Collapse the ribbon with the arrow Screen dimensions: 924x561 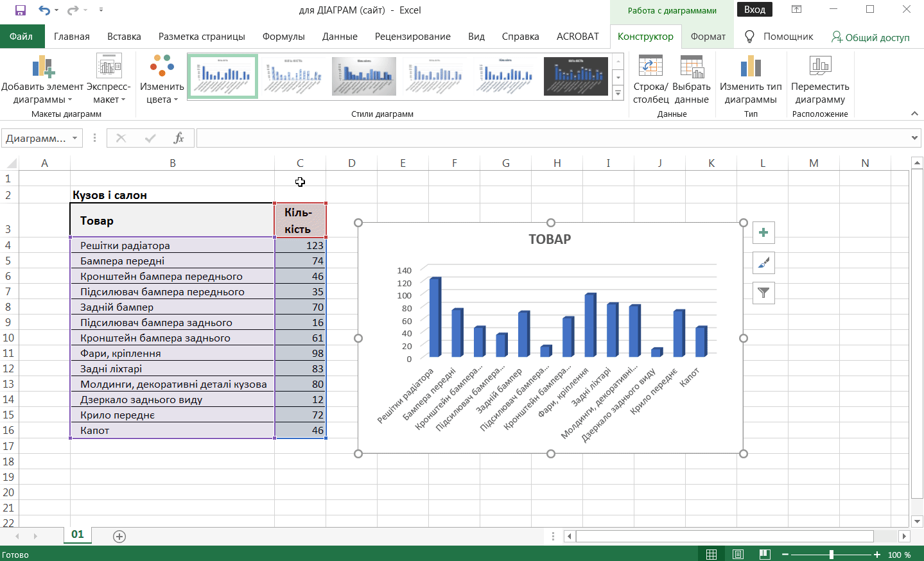(914, 114)
